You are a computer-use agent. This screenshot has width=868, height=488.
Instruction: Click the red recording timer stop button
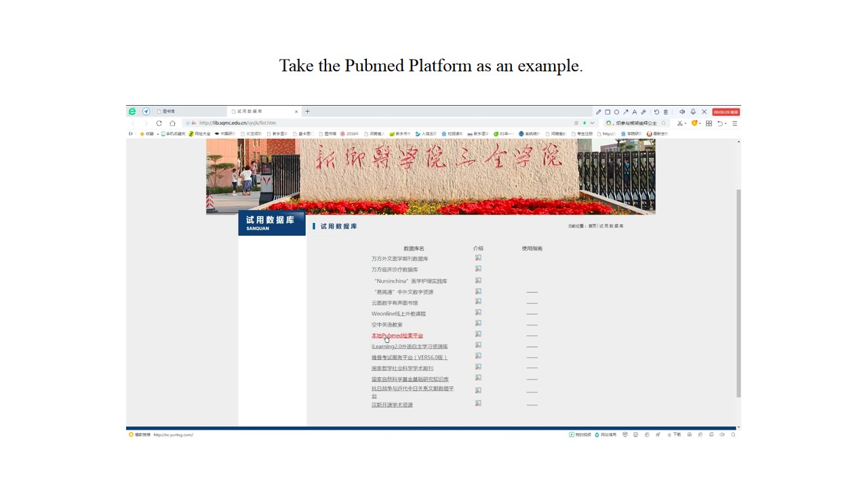726,112
